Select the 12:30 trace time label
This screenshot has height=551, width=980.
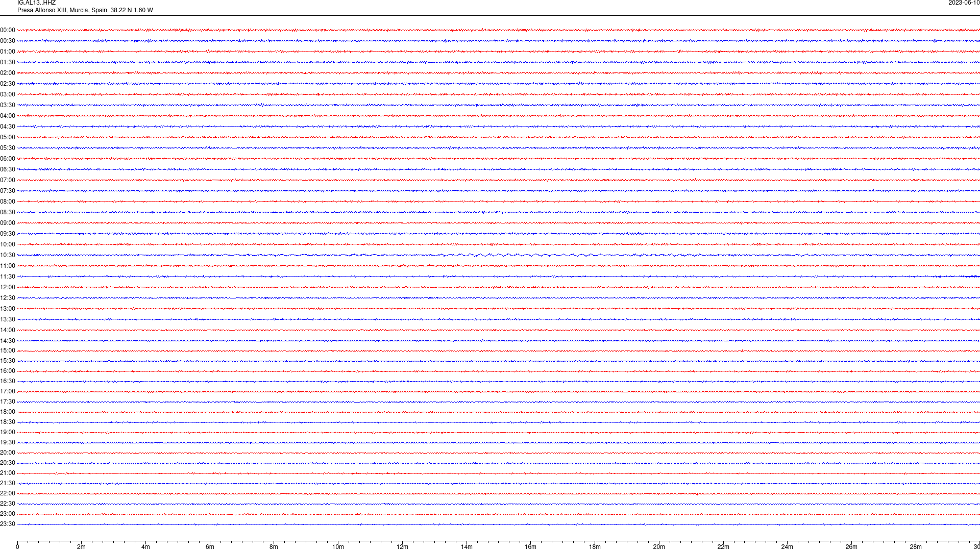[8, 298]
